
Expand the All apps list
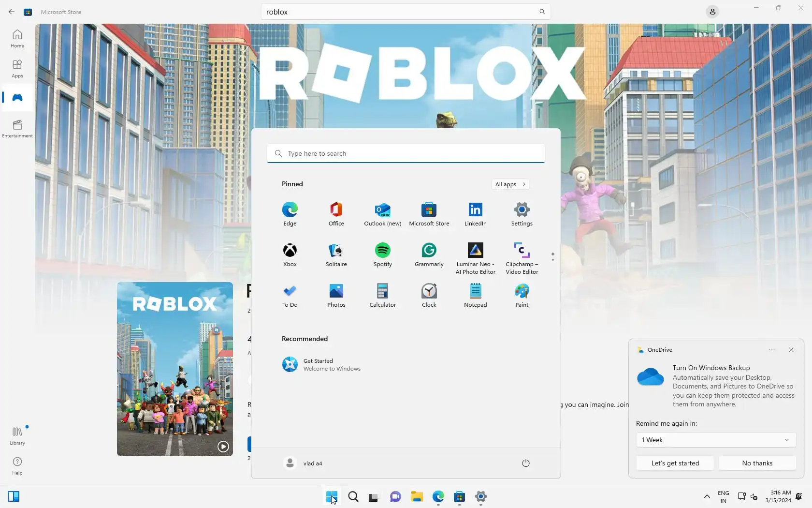[510, 184]
